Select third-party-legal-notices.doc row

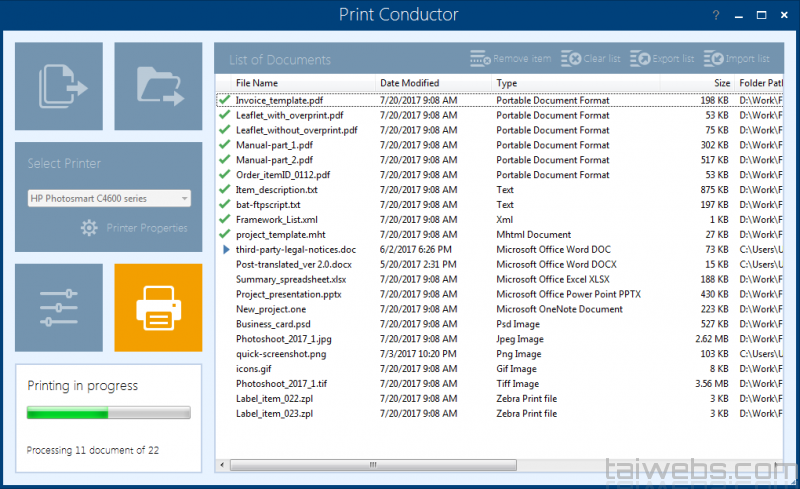[295, 249]
